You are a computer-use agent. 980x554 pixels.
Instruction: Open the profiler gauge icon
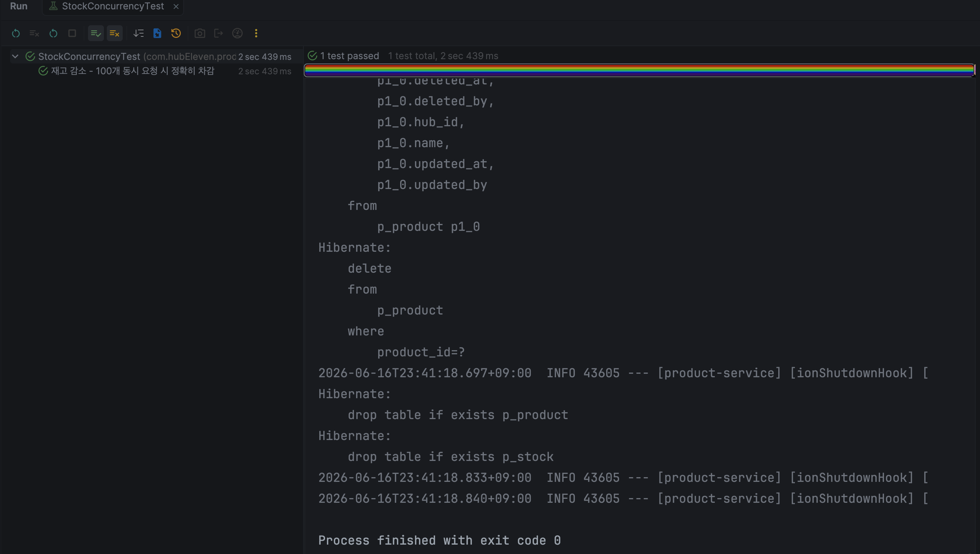237,34
